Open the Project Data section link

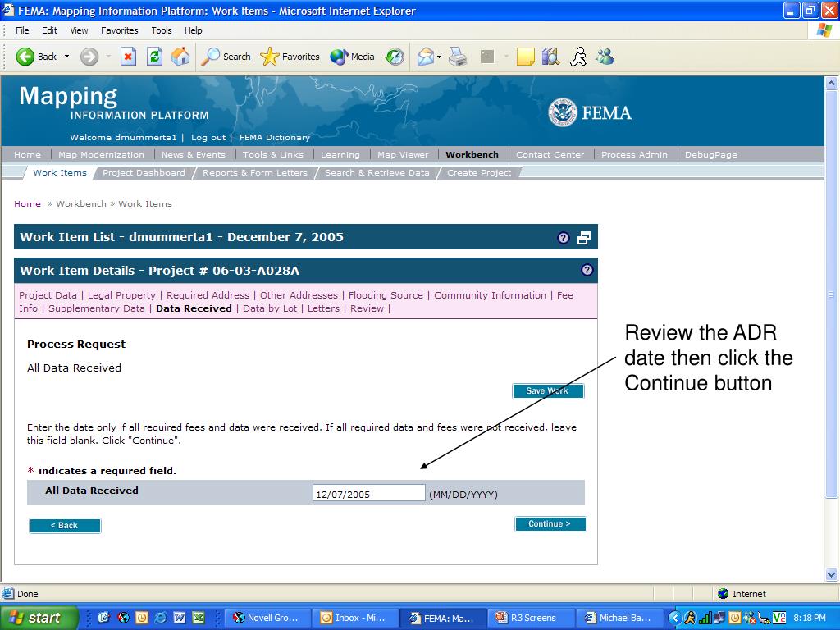click(x=48, y=295)
